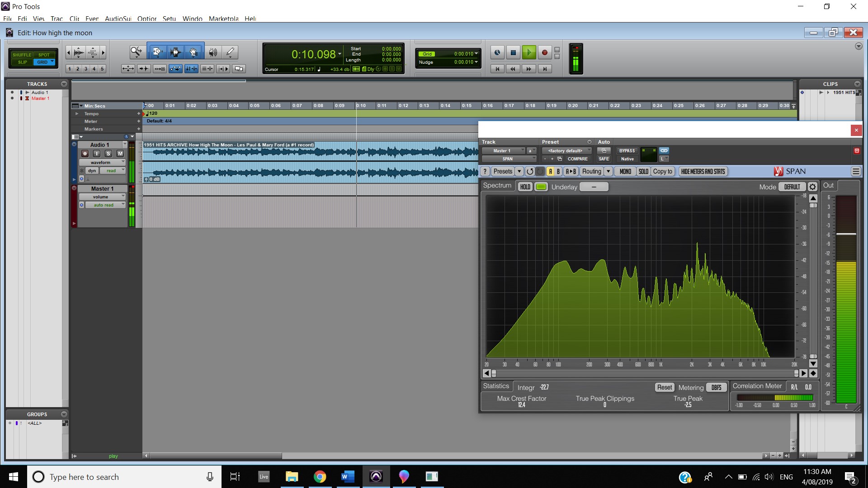Enable Solo on Audio 1 track
The width and height of the screenshot is (868, 488).
(x=108, y=154)
